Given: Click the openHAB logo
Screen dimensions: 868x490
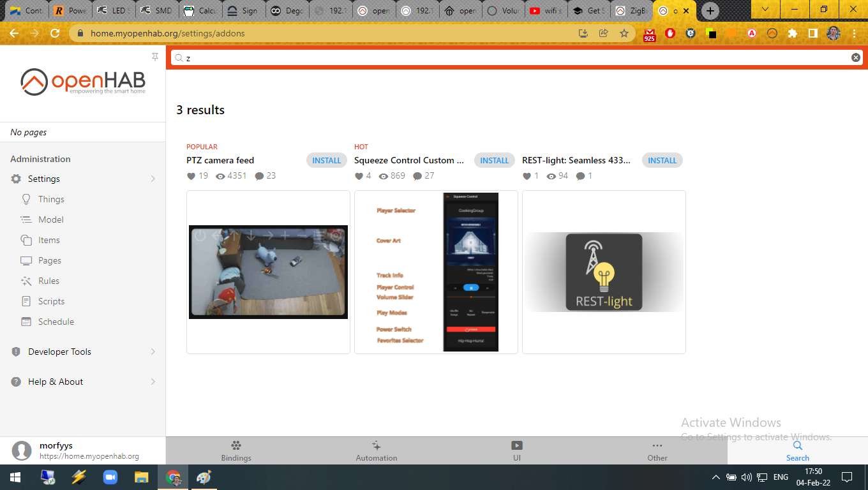Looking at the screenshot, I should point(83,82).
